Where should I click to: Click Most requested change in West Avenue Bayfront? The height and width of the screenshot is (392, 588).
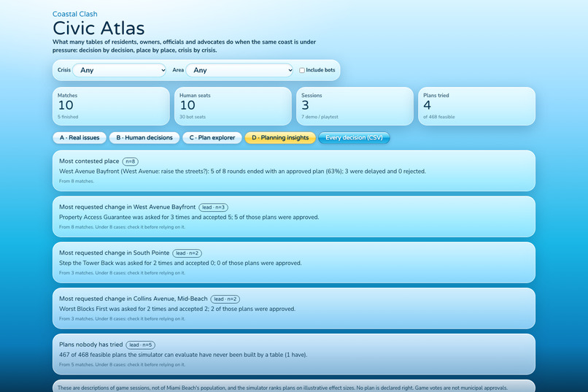[127, 207]
